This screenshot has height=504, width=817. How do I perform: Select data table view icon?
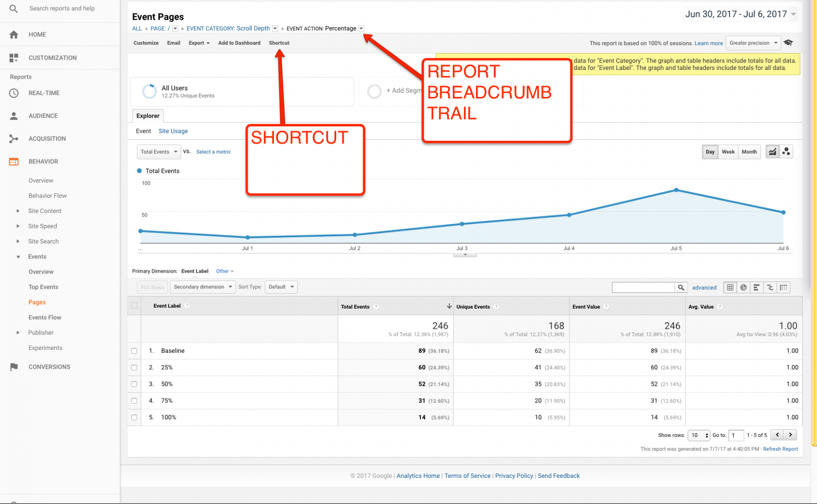tap(730, 287)
